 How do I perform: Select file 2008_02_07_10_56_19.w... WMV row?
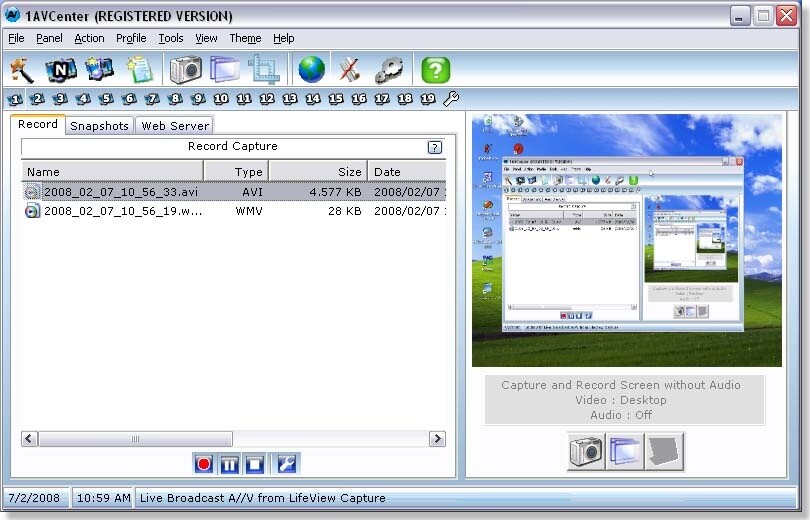[x=233, y=211]
